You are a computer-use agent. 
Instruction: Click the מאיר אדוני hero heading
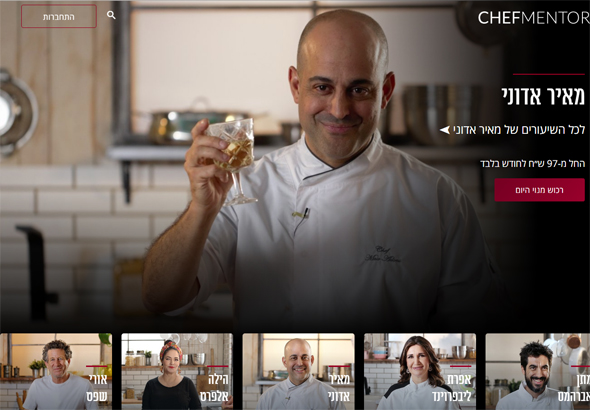point(543,96)
